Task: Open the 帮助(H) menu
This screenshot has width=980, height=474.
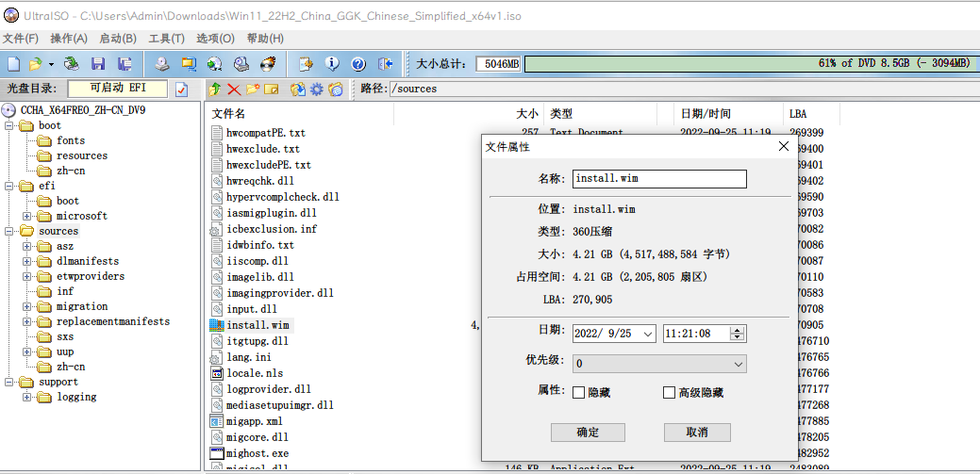Action: click(265, 39)
